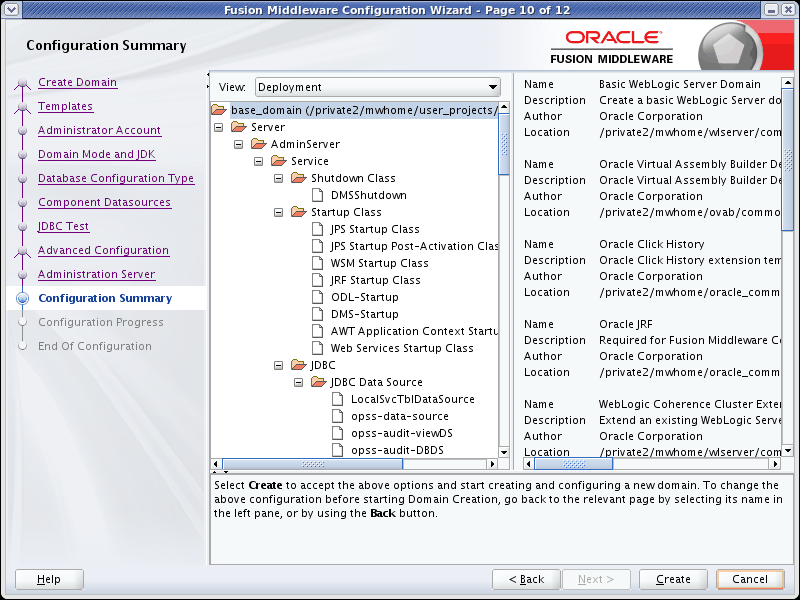Click the Service folder icon
This screenshot has height=600, width=800.
click(279, 161)
